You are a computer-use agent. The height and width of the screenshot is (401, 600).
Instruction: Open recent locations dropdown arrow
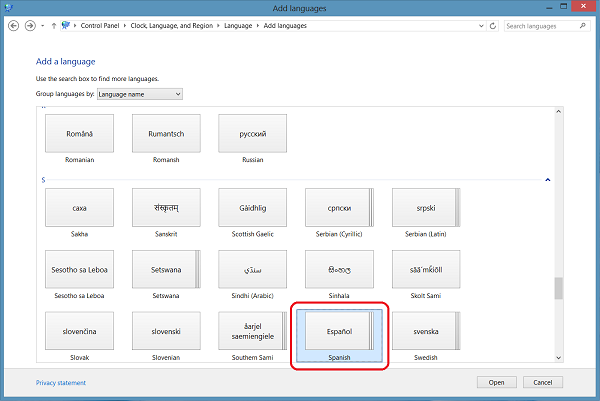coord(43,26)
